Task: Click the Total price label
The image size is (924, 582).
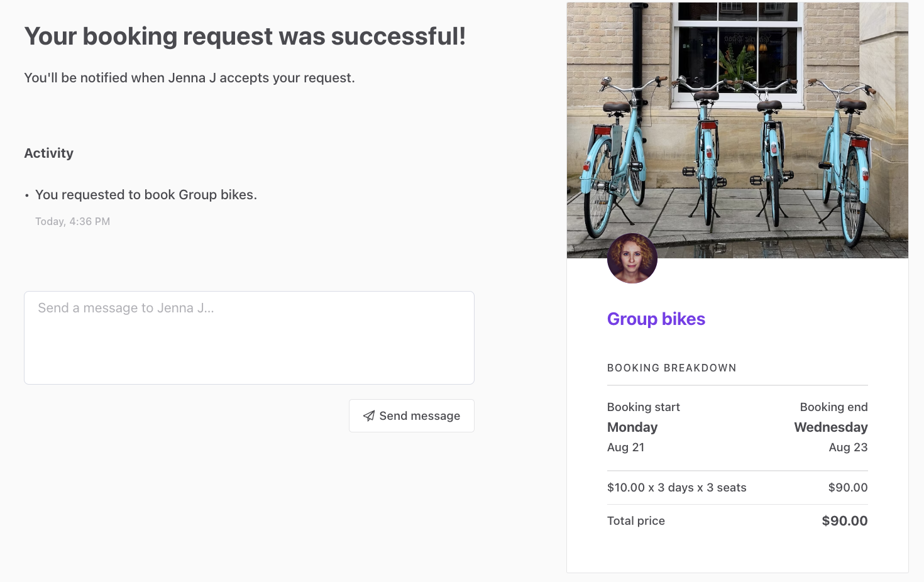Action: (x=635, y=521)
